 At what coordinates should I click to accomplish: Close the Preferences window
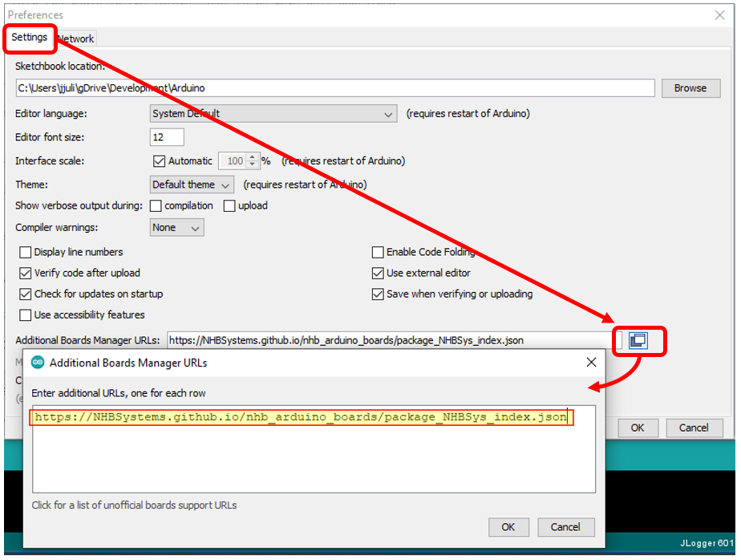[x=719, y=15]
